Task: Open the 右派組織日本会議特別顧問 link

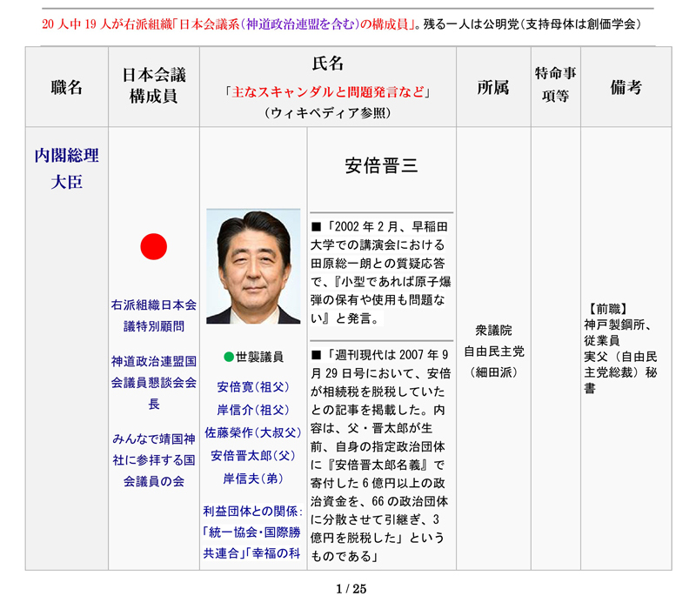Action: pos(154,316)
